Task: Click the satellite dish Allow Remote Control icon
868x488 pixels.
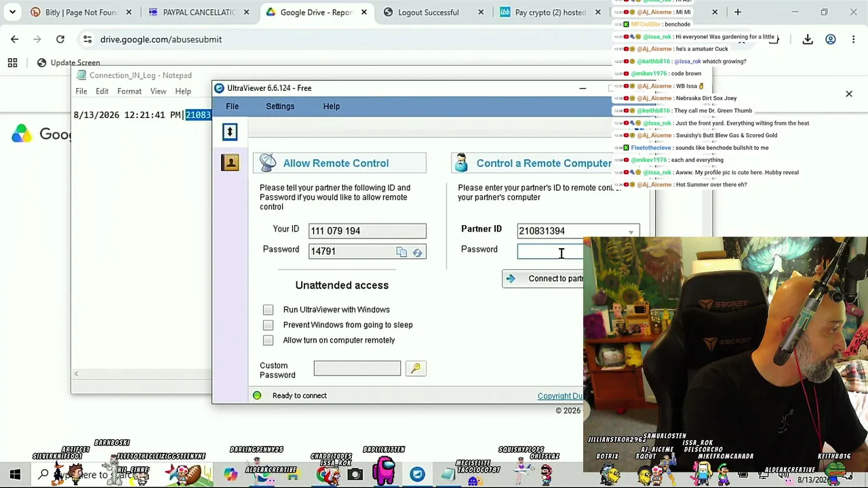Action: click(268, 163)
